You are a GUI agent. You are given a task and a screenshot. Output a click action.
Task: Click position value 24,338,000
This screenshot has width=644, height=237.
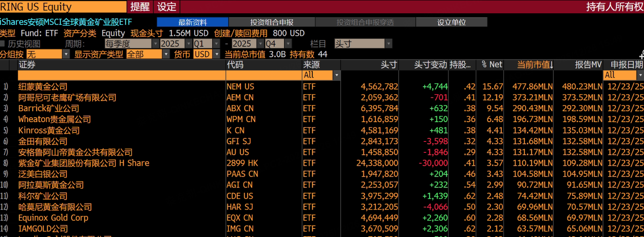click(x=377, y=163)
